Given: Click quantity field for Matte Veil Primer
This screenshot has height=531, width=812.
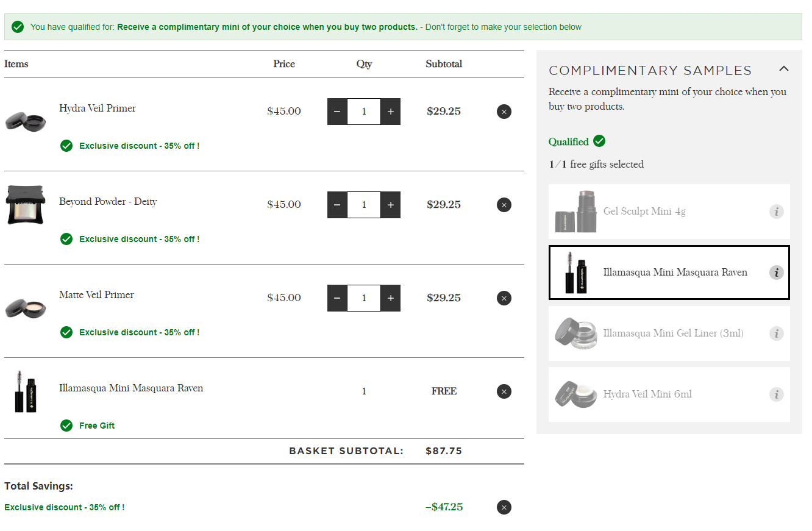Looking at the screenshot, I should coord(364,298).
